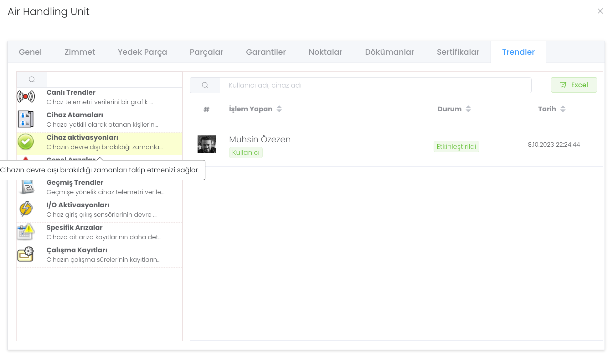The width and height of the screenshot is (613, 364).
Task: Click the green checkmark Cihaz aktivasyonları icon
Action: [x=26, y=142]
